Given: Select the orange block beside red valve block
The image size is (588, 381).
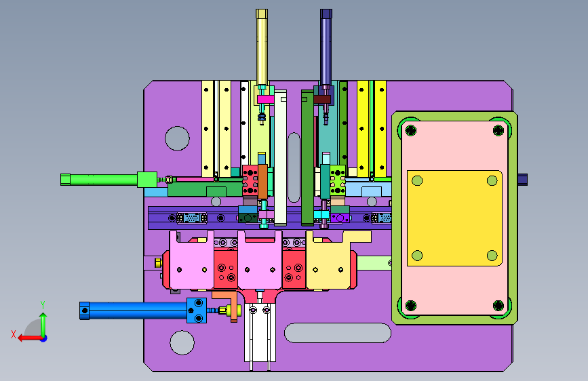Looking at the screenshot, I should click(x=262, y=182).
